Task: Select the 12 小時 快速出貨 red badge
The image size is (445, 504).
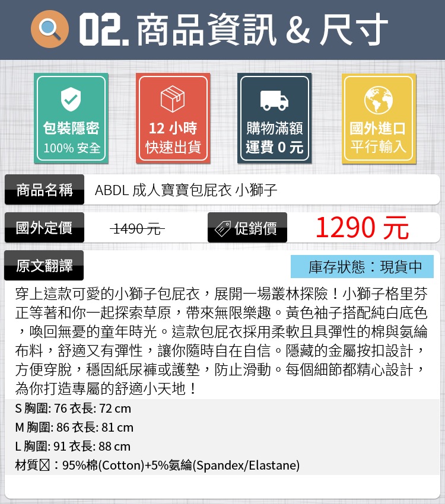Action: [173, 118]
